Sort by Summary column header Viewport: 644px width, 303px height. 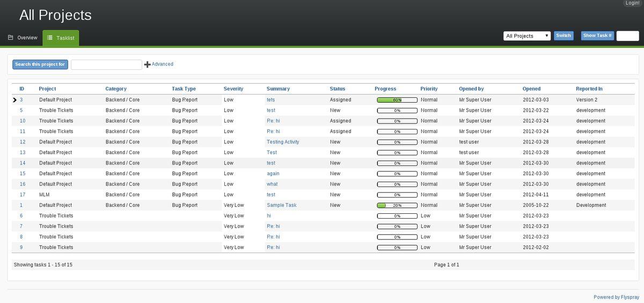[x=278, y=89]
